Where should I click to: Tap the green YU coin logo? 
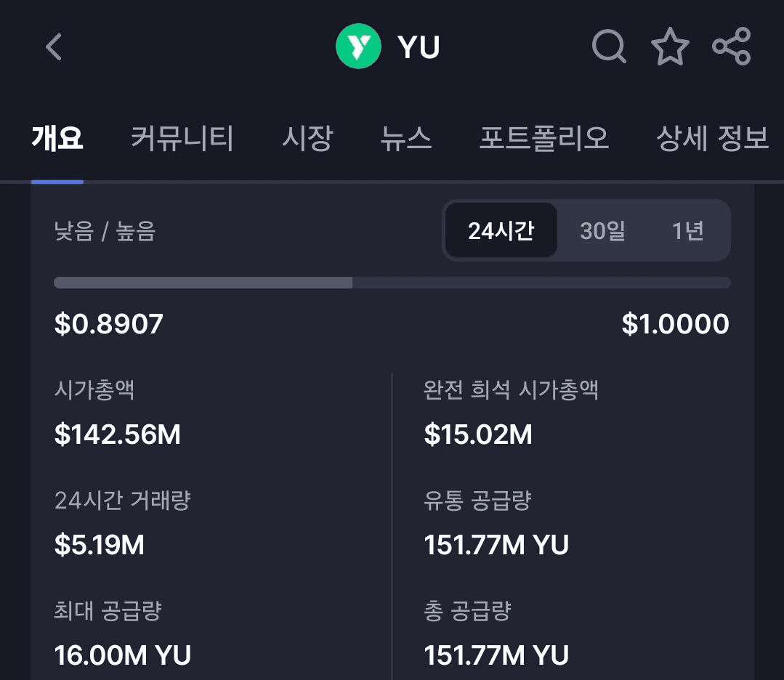click(x=358, y=46)
